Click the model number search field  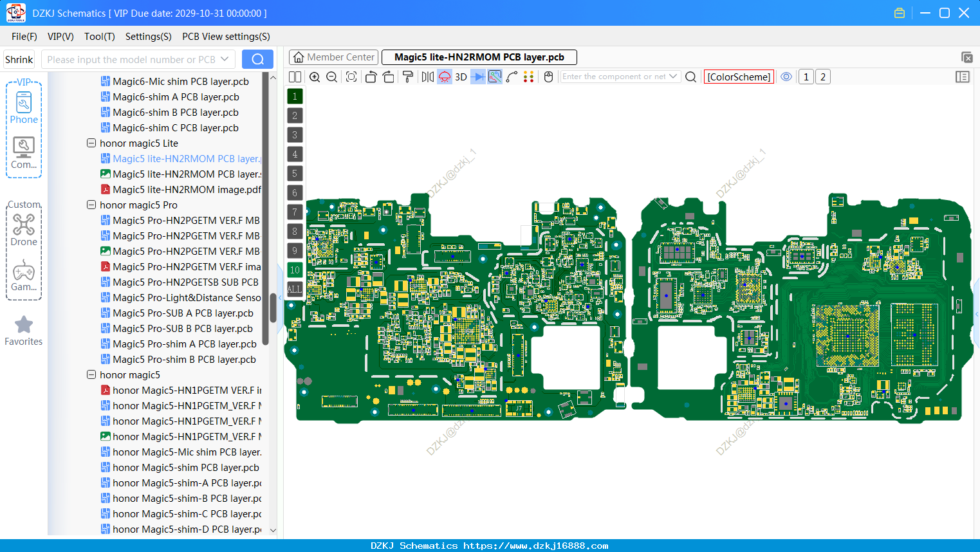tap(131, 60)
